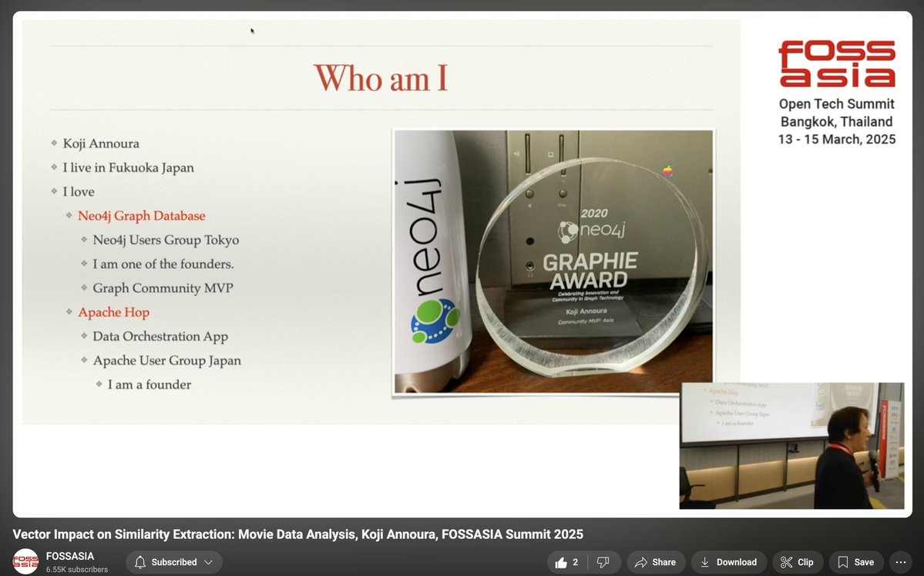Screen dimensions: 924x576
Task: Click the 6.55K subscribers text
Action: pos(76,570)
